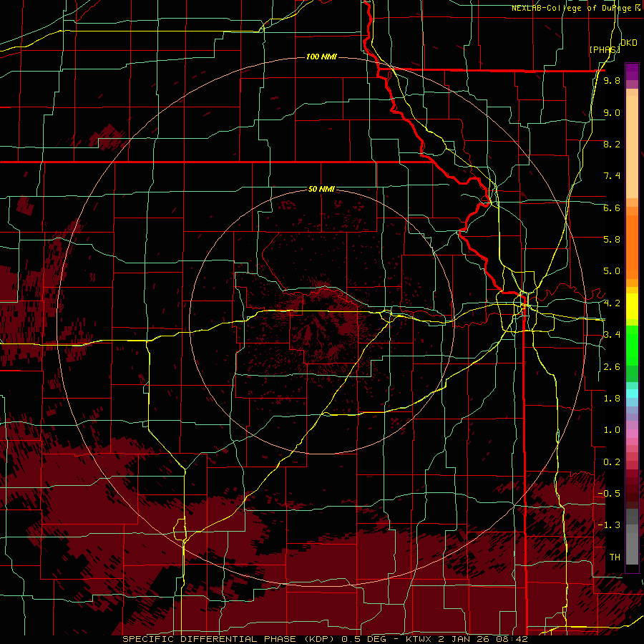The width and height of the screenshot is (644, 644).
Task: Click the -0.5 value on the color scale
Action: (609, 494)
